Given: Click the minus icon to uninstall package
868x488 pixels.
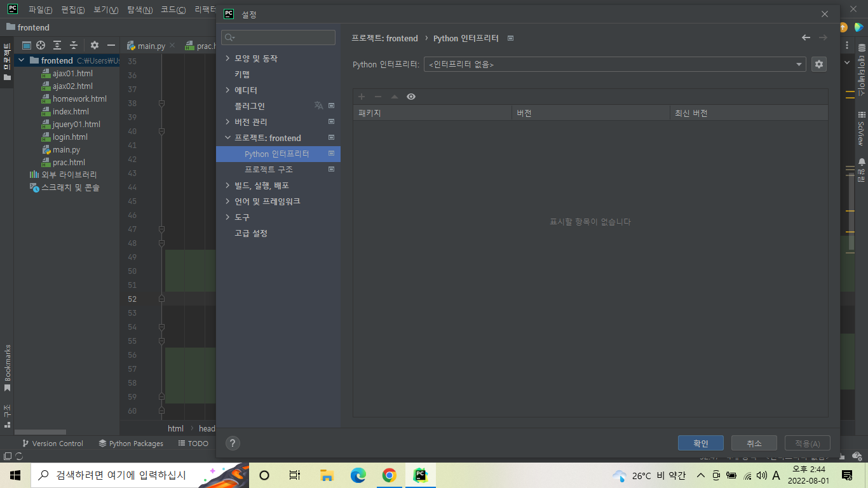Looking at the screenshot, I should tap(378, 97).
